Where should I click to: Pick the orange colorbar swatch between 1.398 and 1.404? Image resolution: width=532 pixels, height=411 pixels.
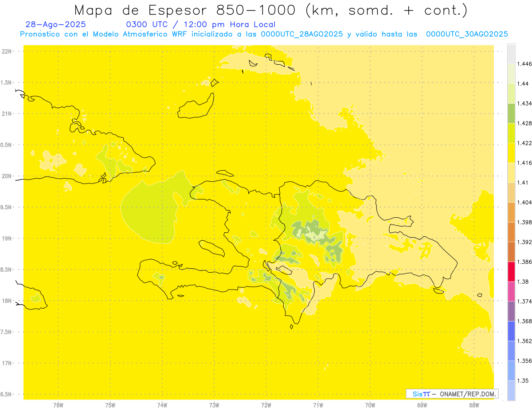pyautogui.click(x=511, y=212)
